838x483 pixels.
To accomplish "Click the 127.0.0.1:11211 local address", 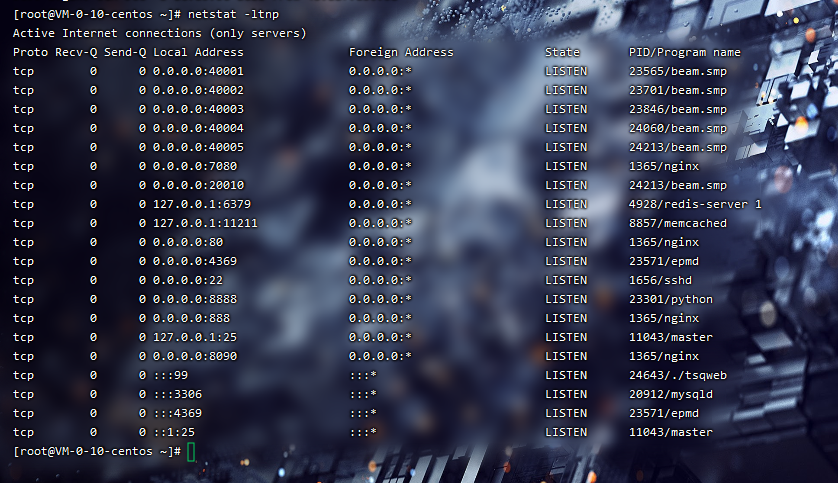I will [205, 223].
